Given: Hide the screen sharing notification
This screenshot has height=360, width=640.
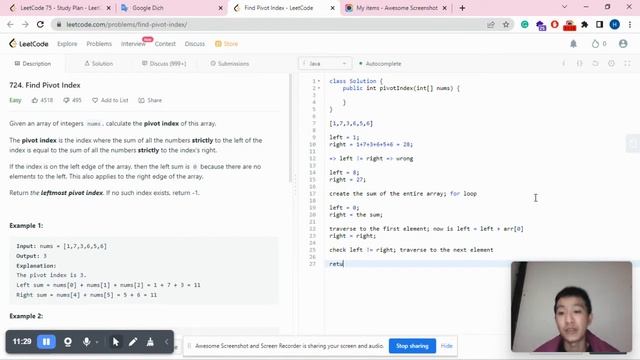Looking at the screenshot, I should [x=447, y=346].
